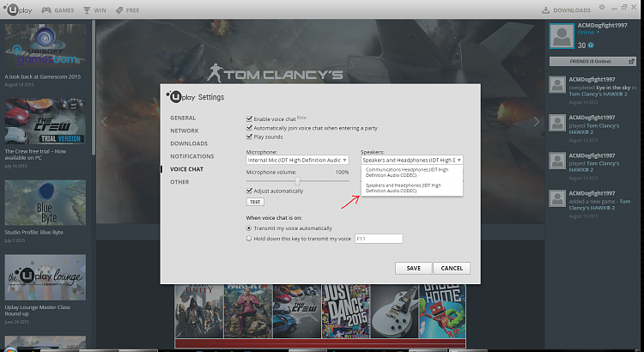Image resolution: width=644 pixels, height=352 pixels.
Task: Click the news sidebar scrollbar
Action: (94, 88)
